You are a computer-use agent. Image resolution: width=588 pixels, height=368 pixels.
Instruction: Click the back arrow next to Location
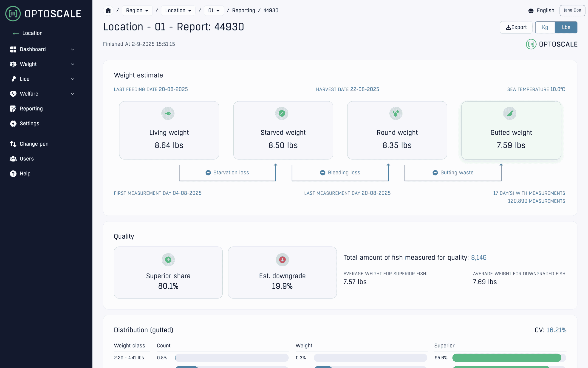16,33
